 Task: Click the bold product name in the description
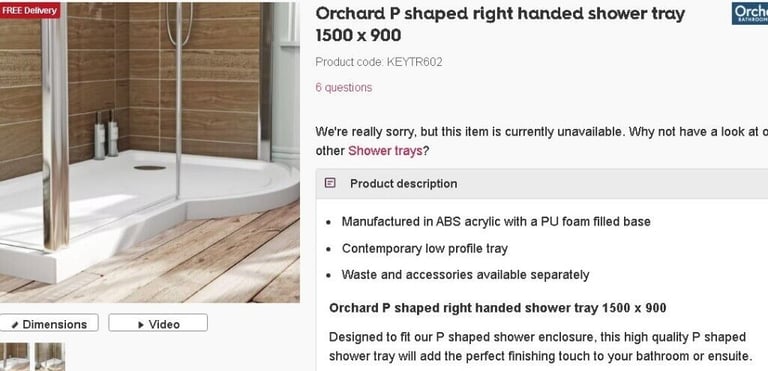click(498, 308)
